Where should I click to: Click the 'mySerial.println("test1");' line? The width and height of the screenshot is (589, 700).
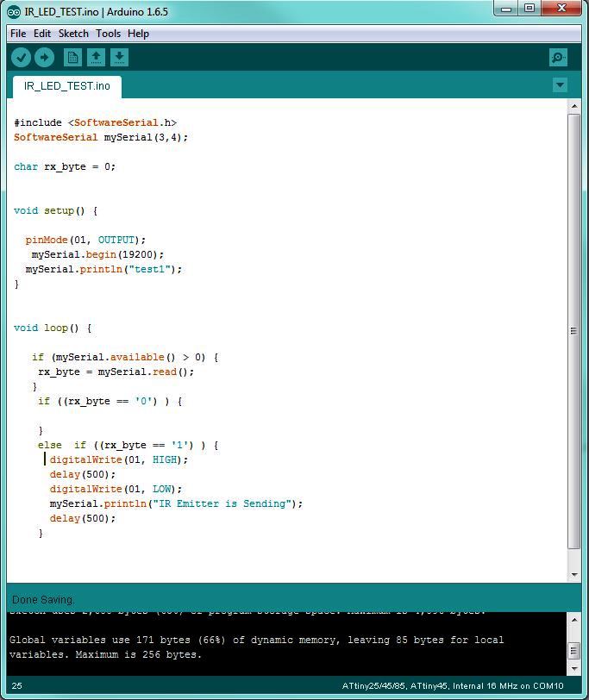103,269
